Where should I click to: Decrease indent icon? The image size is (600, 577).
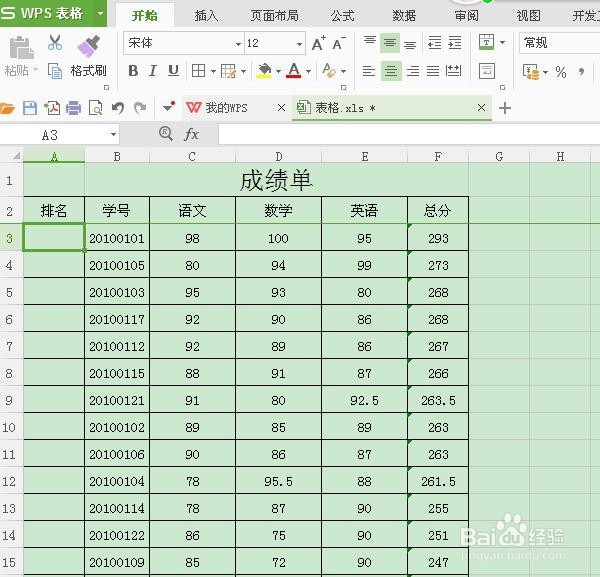(434, 42)
